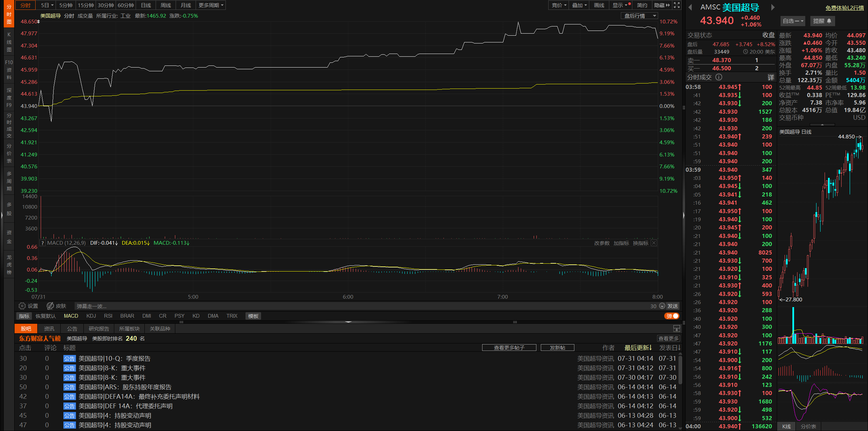Click the MACD help question mark icon

[42, 243]
